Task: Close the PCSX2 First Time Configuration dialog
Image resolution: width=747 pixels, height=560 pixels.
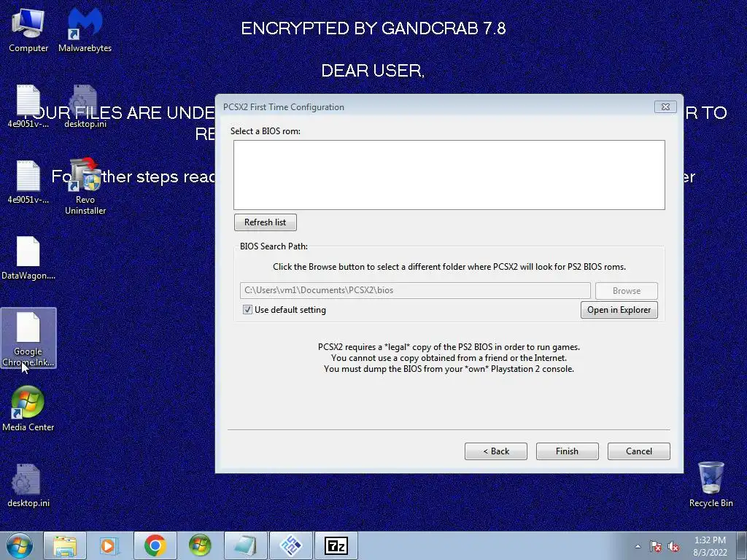Action: (665, 106)
